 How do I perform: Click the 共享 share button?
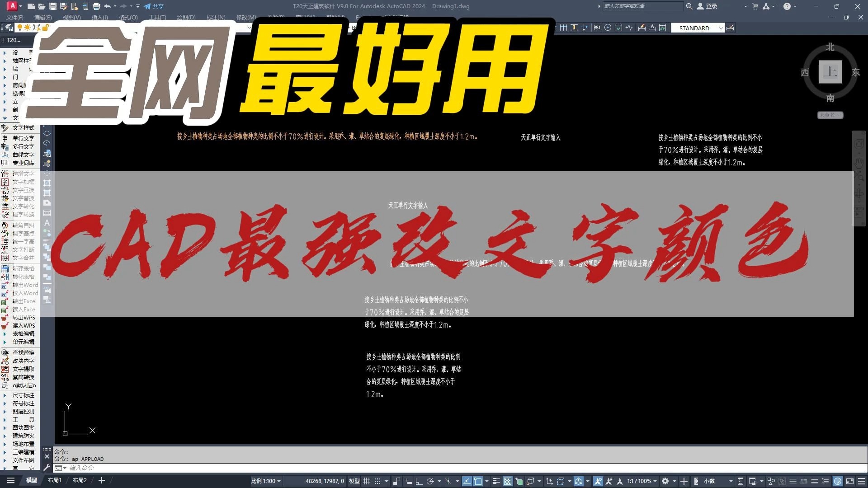tap(154, 6)
